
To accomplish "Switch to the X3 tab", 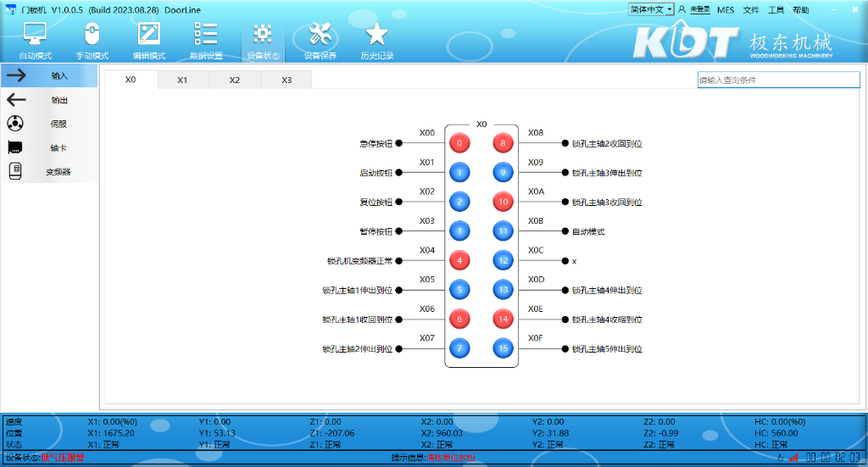I will point(287,80).
